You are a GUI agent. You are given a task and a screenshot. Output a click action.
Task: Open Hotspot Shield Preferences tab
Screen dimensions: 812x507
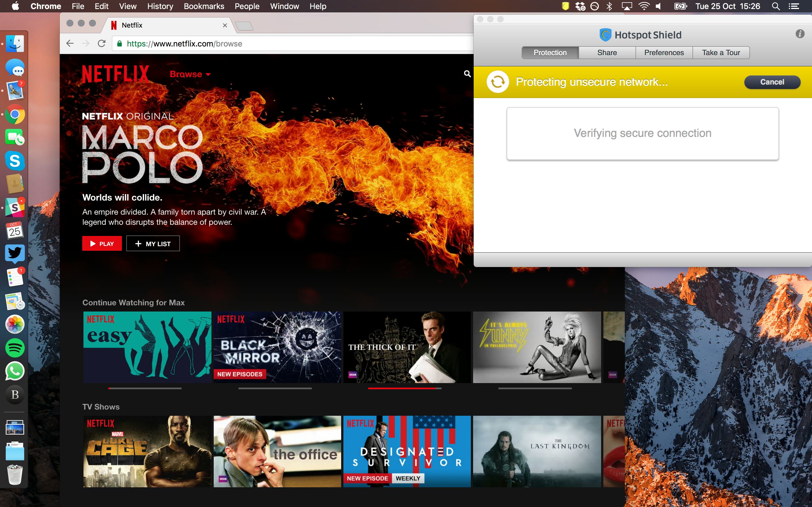(x=664, y=52)
